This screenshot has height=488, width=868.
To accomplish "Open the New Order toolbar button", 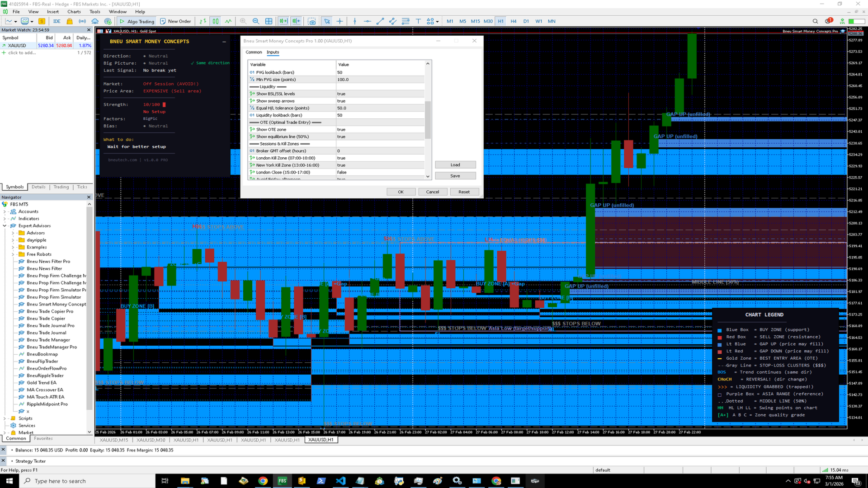I will point(175,21).
